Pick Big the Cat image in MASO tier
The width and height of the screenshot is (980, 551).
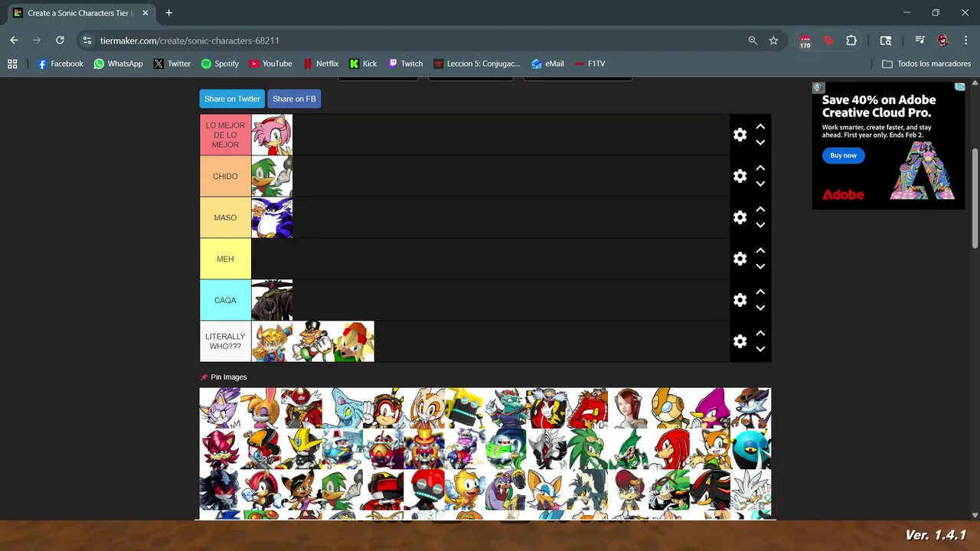tap(272, 217)
